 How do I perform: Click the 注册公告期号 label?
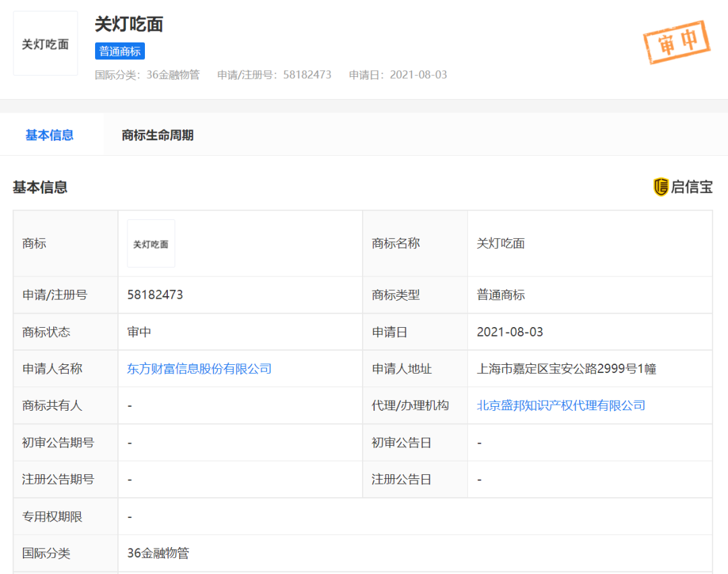(x=58, y=480)
